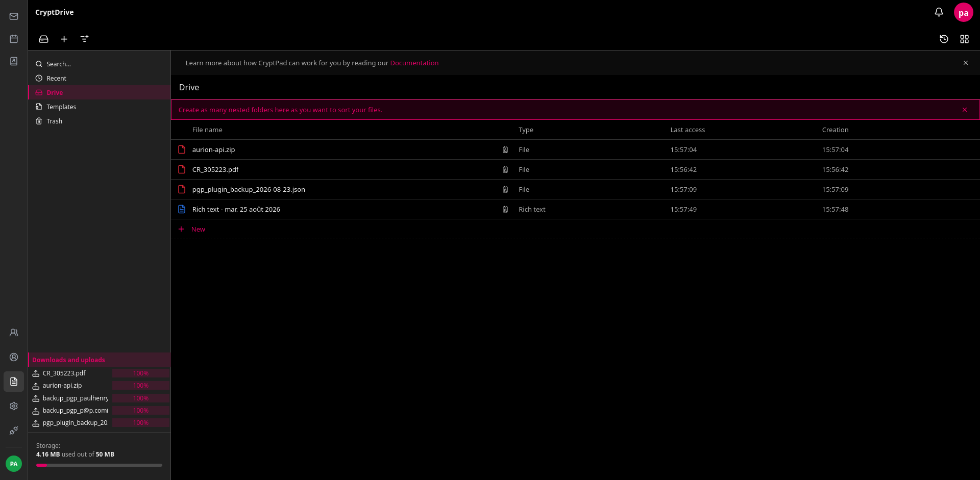Click the green PA avatar at bottom left
This screenshot has width=980, height=480.
click(14, 464)
